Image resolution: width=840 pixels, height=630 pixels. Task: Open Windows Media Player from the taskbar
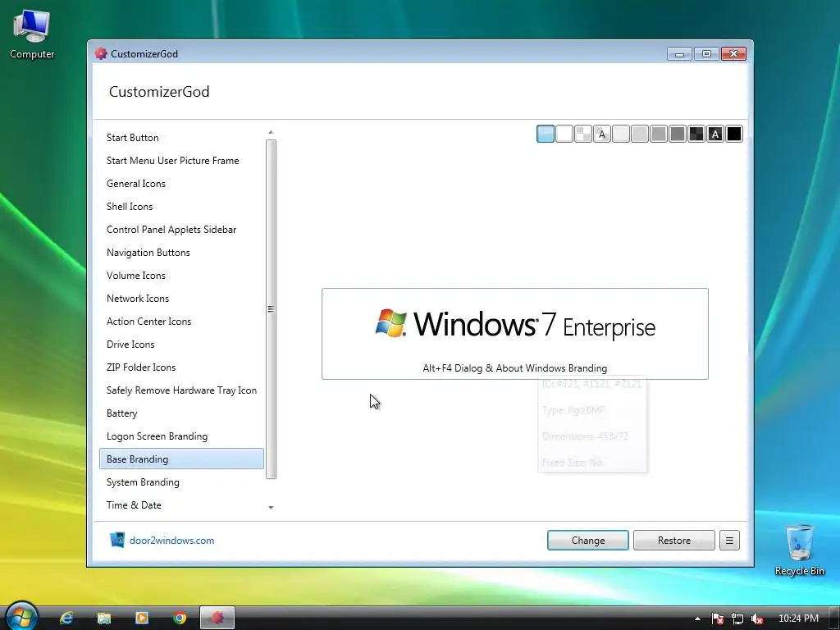click(x=142, y=619)
